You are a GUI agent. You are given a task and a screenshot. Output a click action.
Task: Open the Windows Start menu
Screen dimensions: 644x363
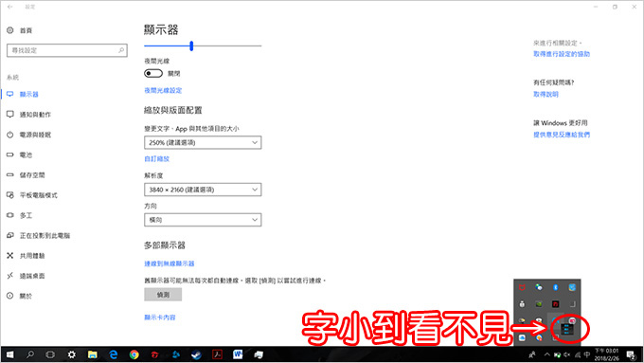click(x=9, y=354)
